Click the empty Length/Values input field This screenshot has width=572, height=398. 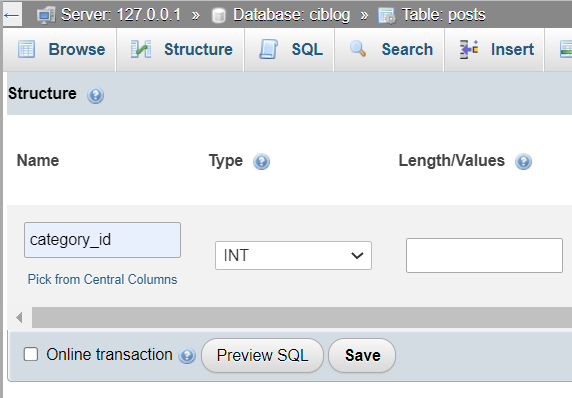click(484, 255)
